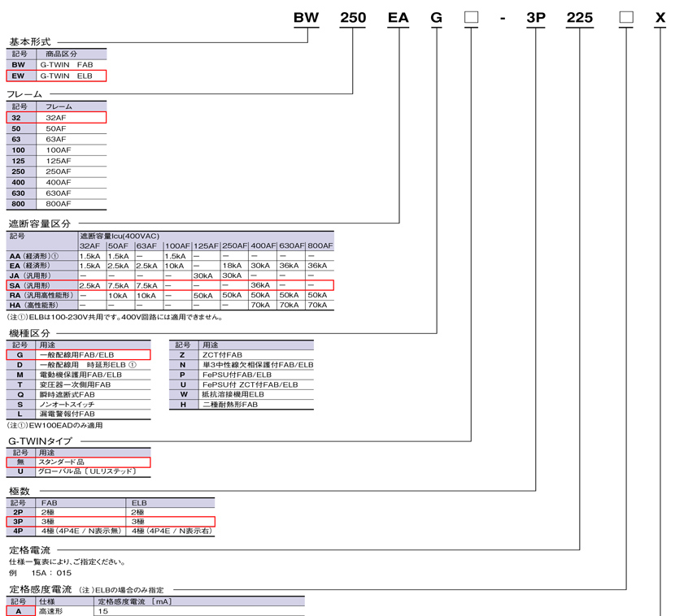This screenshot has width=675, height=616.
Task: Click the example text 15A : 015
Action: (51, 573)
